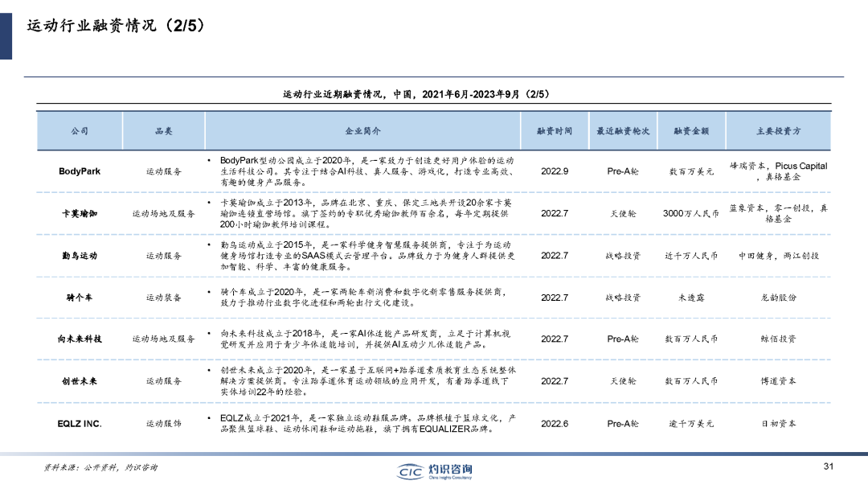
Task: Select the 骑个车 company name cell
Action: pos(80,298)
